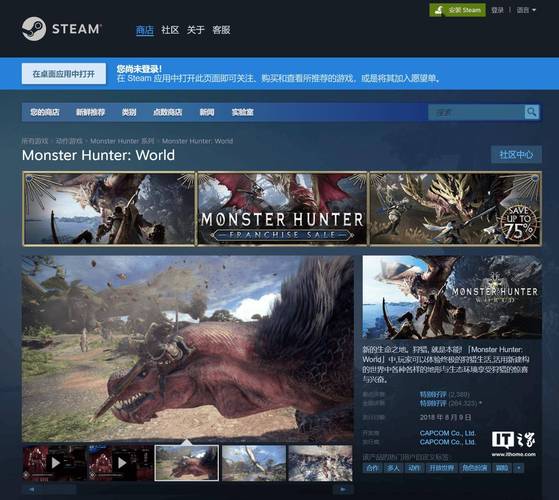The image size is (559, 500).
Task: Play the second trailer video thumbnail
Action: pos(120,463)
